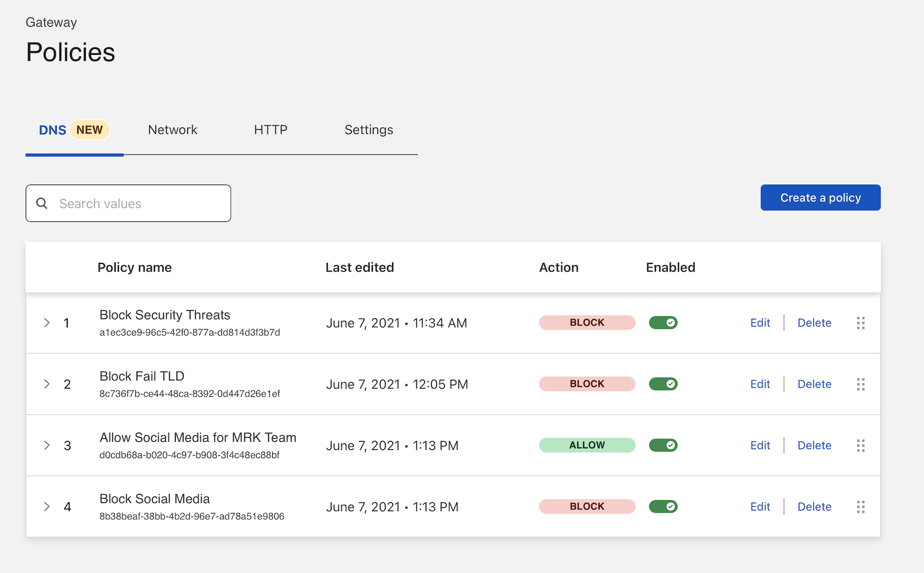Disable Allow Social Media for MRK Team
Image resolution: width=924 pixels, height=573 pixels.
pyautogui.click(x=663, y=445)
